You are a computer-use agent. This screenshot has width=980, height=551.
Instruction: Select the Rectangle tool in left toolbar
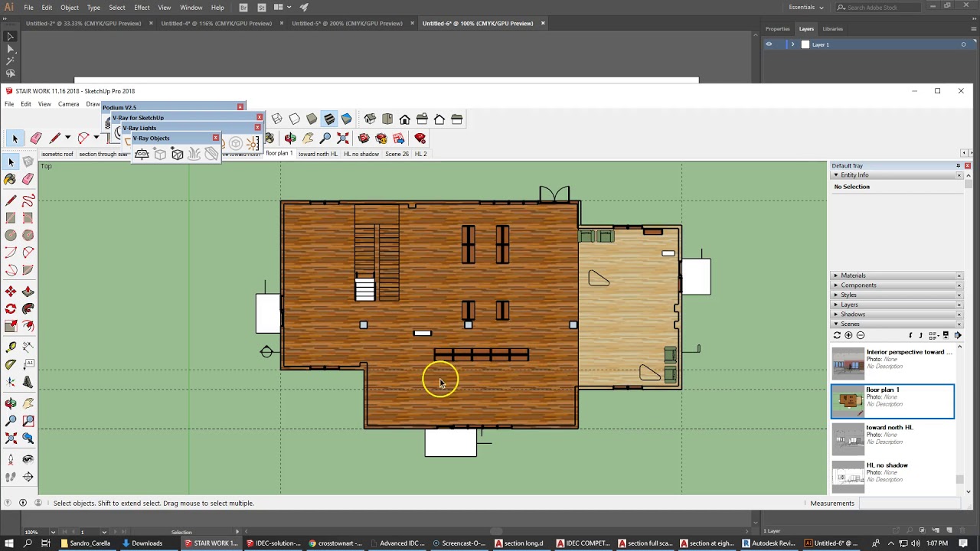point(11,217)
